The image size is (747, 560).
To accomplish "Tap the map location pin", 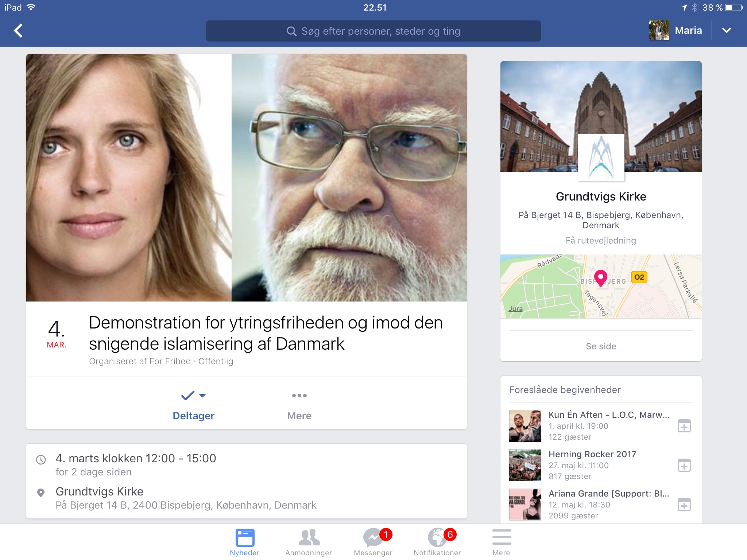I will (x=600, y=278).
